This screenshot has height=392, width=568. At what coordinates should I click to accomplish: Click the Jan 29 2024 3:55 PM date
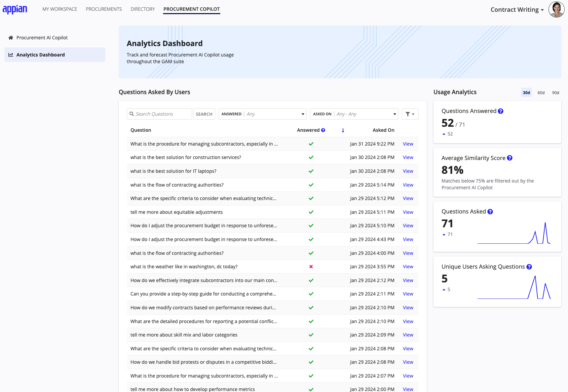(x=372, y=267)
